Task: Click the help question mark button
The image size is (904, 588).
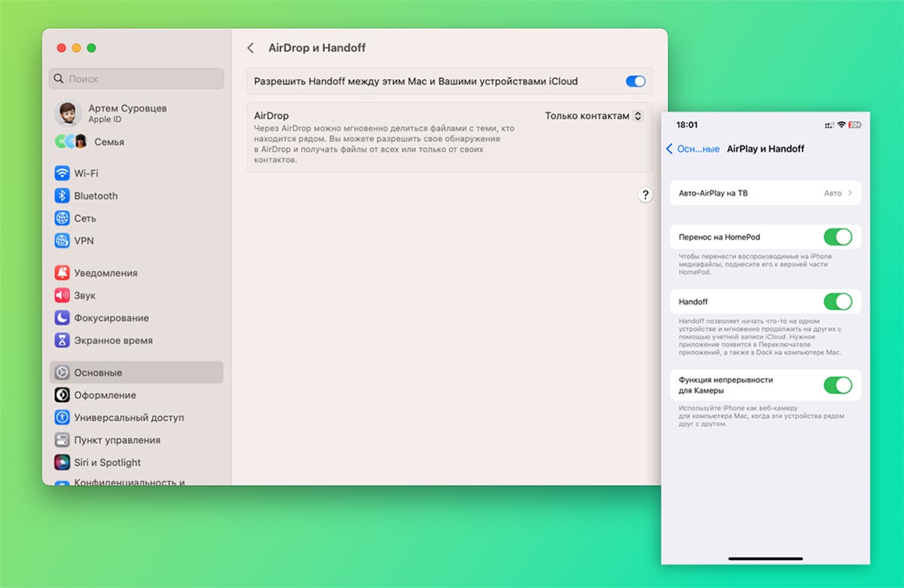Action: 646,195
